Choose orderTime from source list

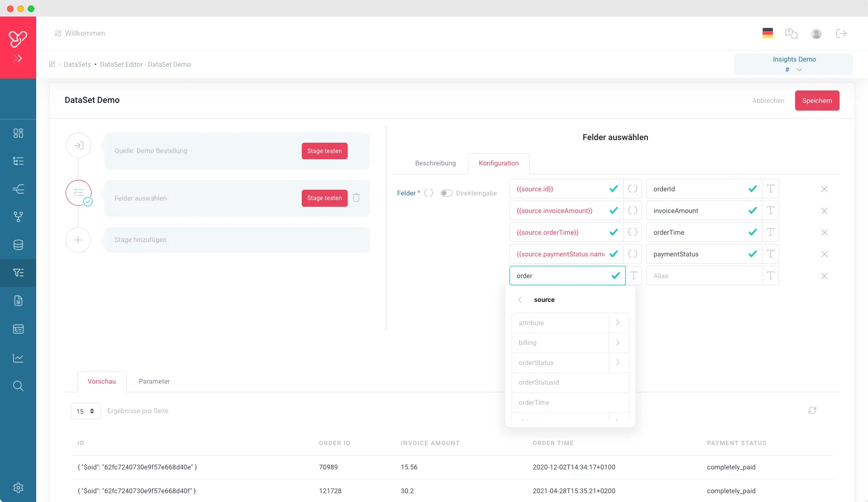[570, 402]
